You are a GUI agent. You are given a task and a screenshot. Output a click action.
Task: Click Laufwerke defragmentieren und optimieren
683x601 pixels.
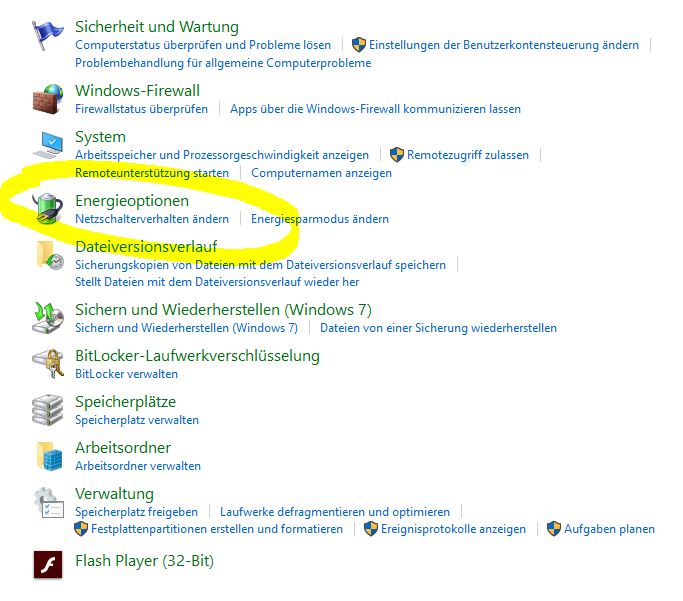point(335,511)
